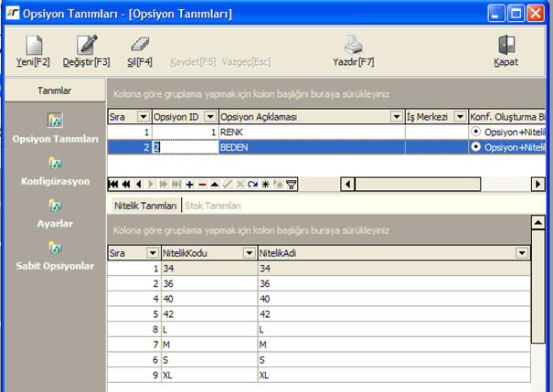Open NitelikKodu column filter dropdown
This screenshot has height=392, width=553.
[x=249, y=253]
